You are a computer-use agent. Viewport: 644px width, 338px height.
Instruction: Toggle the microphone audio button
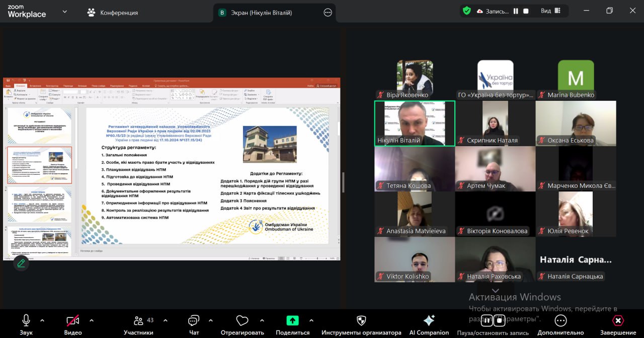pos(26,321)
